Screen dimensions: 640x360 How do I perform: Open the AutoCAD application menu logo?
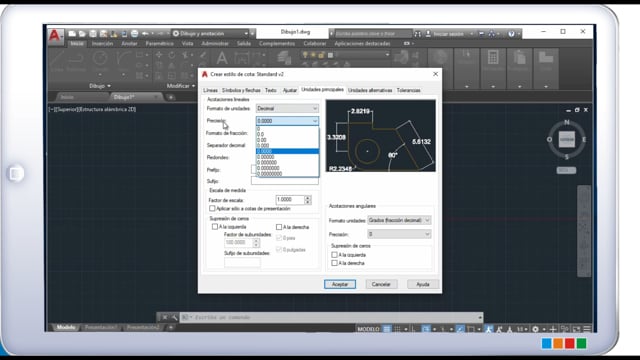55,36
